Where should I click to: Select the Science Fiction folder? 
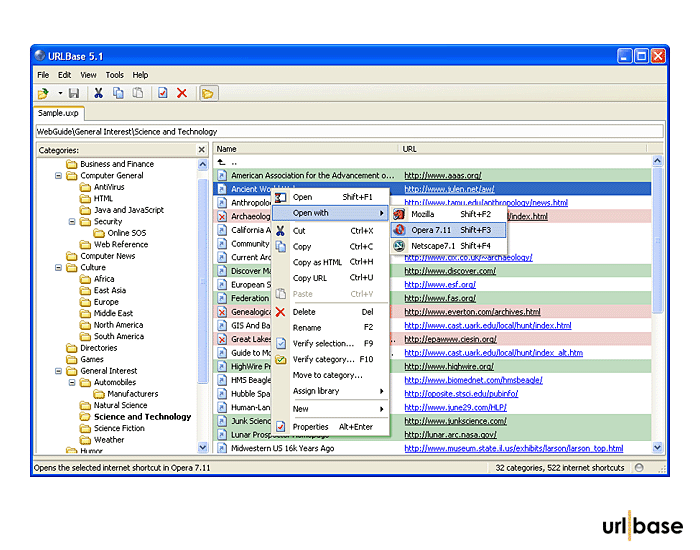[119, 429]
